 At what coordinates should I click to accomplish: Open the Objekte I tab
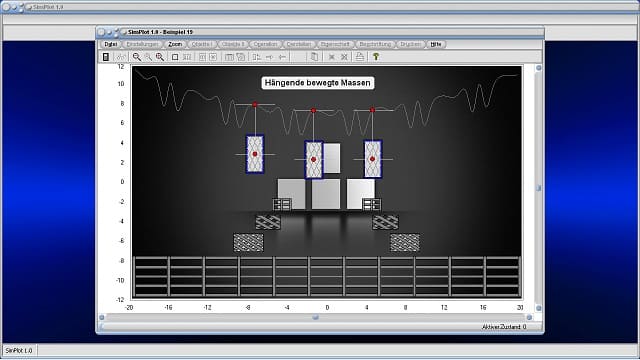pos(202,44)
